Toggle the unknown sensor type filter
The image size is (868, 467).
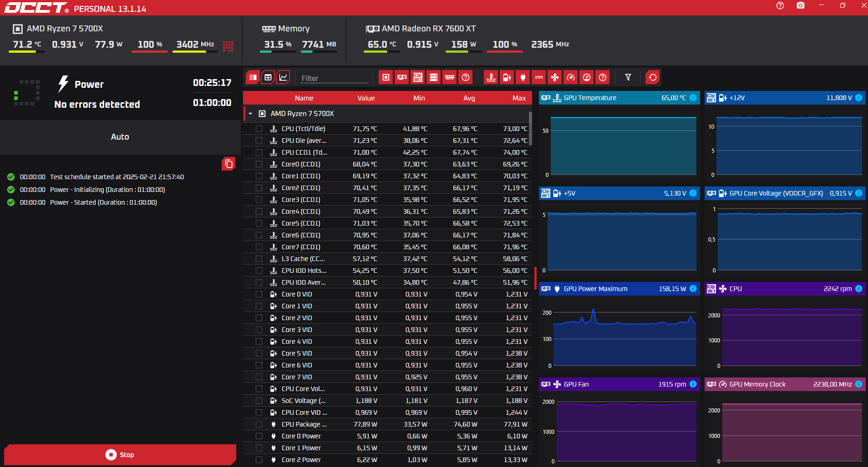tap(603, 77)
